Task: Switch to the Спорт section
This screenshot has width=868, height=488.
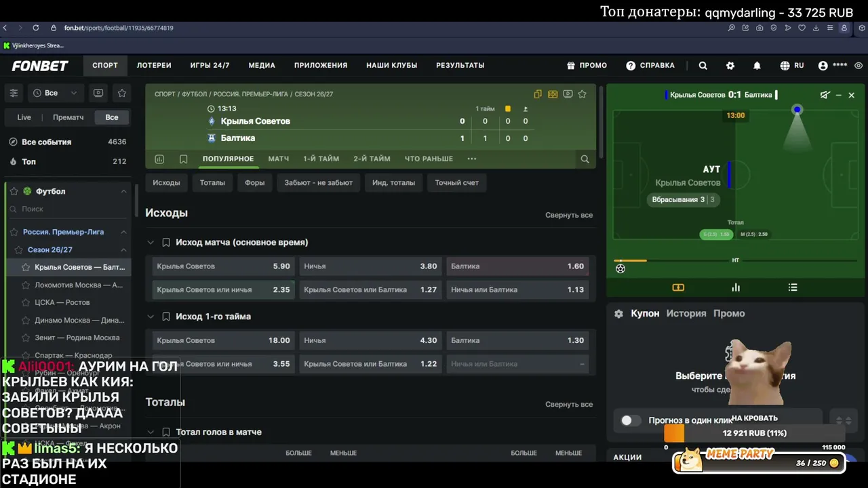Action: pyautogui.click(x=105, y=66)
